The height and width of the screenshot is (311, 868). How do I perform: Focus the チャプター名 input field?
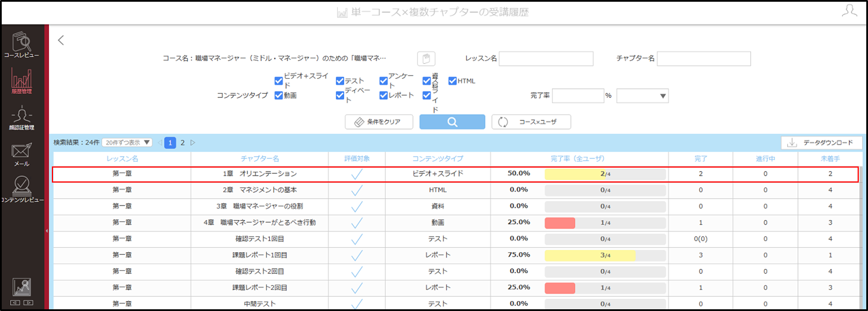(x=704, y=59)
